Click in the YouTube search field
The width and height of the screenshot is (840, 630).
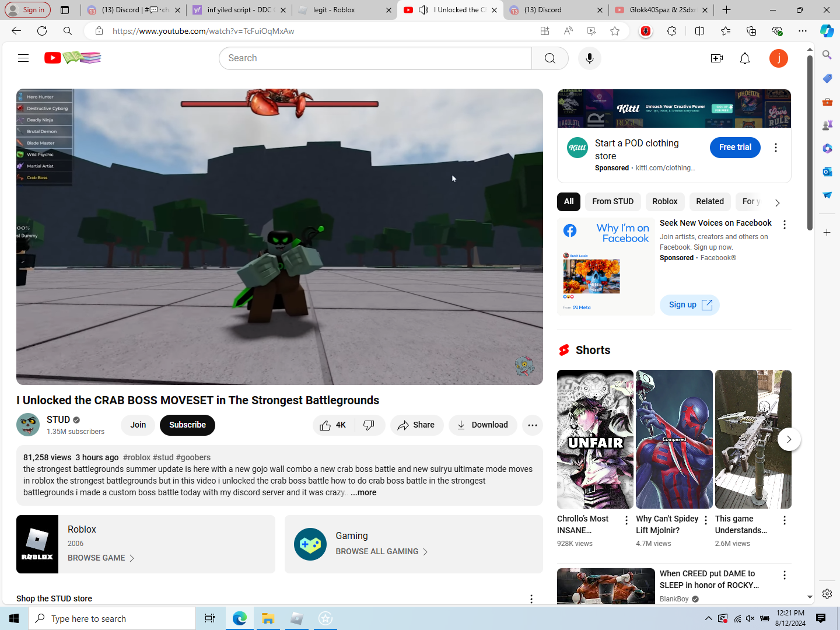pos(376,58)
